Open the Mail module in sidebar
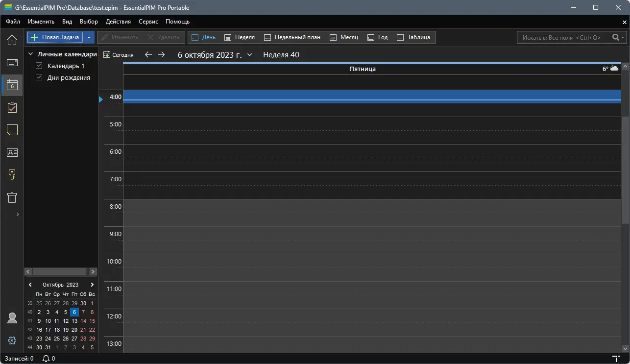The height and width of the screenshot is (364, 630). pyautogui.click(x=12, y=63)
